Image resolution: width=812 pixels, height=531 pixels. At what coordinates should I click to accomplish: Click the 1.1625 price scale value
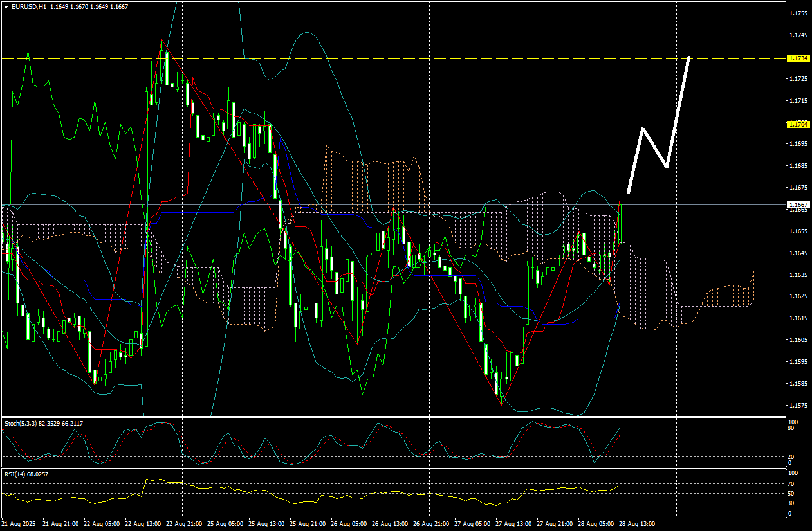pyautogui.click(x=798, y=297)
